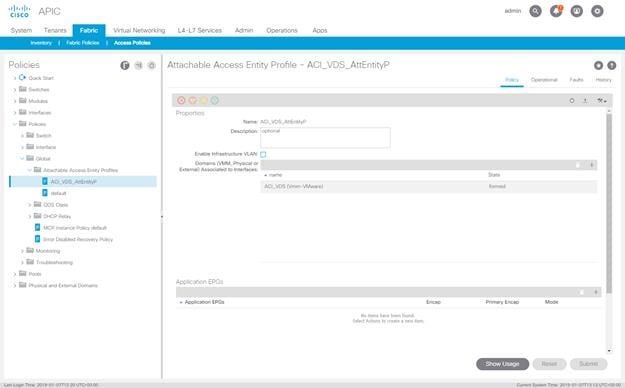This screenshot has height=388, width=625.
Task: Click the properties vertical scrollbar
Action: (x=609, y=203)
